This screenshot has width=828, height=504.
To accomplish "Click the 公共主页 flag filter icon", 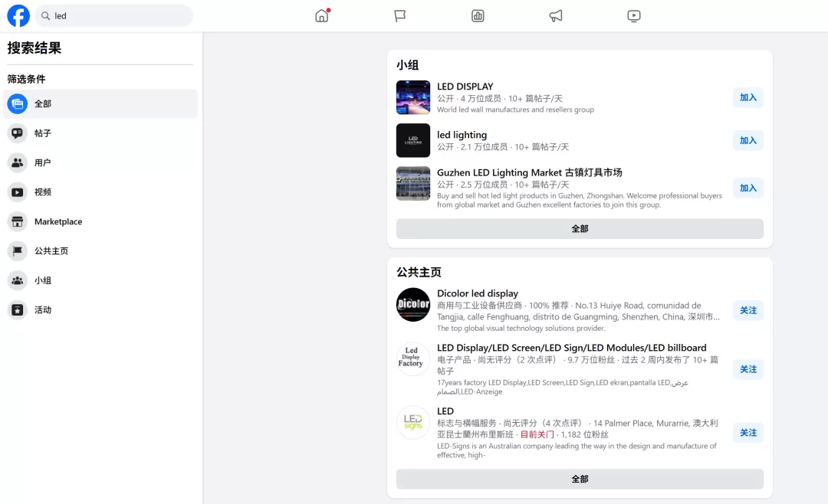I will (x=18, y=250).
